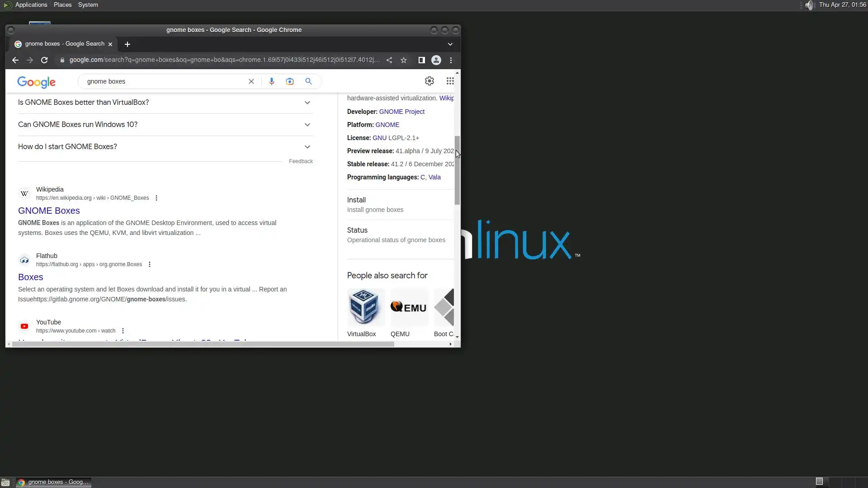Bookmark this page with star icon
Image resolution: width=868 pixels, height=488 pixels.
click(404, 60)
